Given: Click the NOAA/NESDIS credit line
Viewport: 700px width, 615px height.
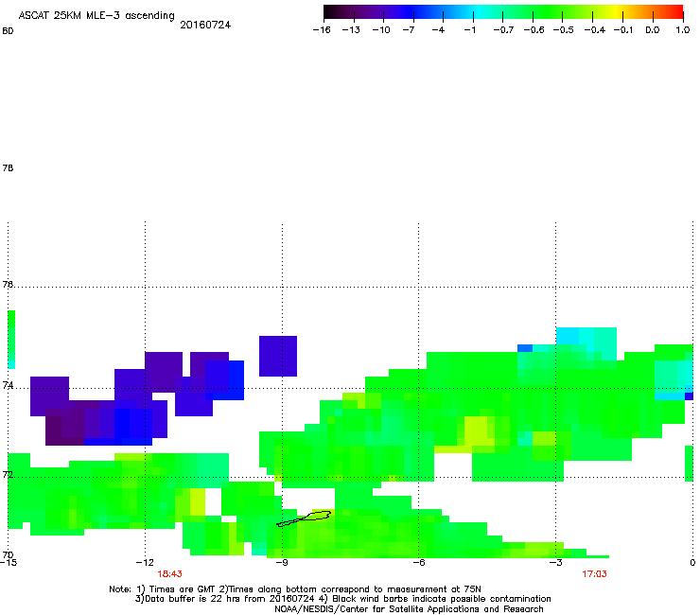Looking at the screenshot, I should (x=409, y=609).
